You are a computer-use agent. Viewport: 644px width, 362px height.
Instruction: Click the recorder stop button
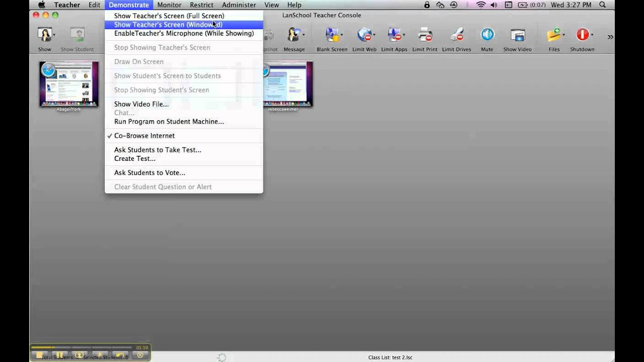[x=39, y=355]
